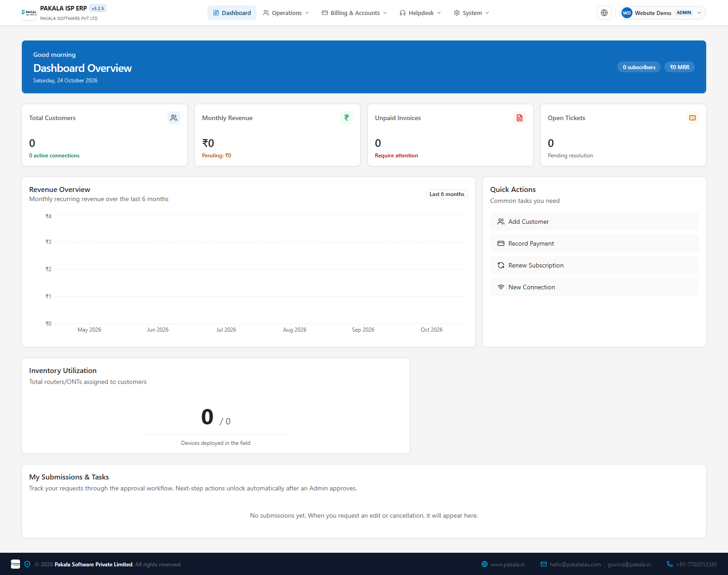Click the Total Customers people icon
This screenshot has height=575, width=728.
174,118
